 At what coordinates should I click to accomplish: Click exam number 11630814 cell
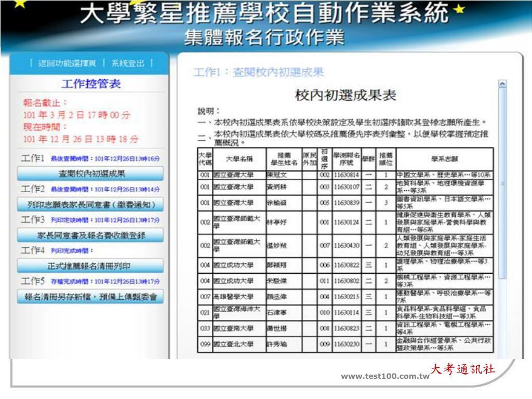(x=347, y=175)
